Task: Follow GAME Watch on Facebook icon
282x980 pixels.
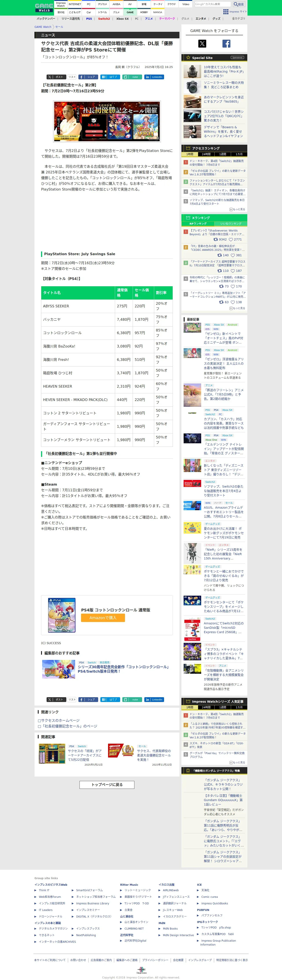Action: [226, 44]
